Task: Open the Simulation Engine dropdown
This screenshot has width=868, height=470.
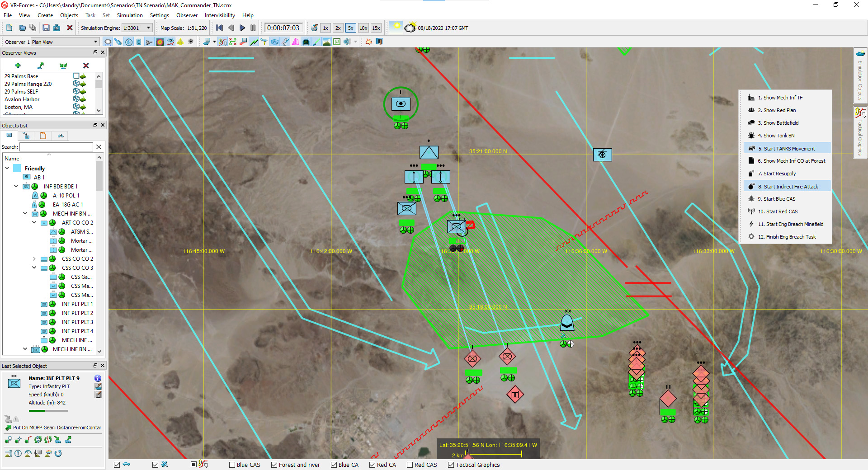Action: point(148,28)
